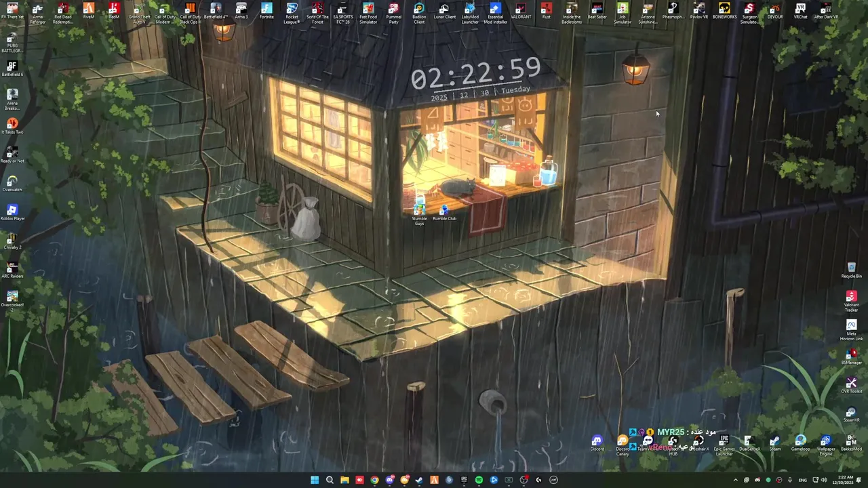This screenshot has width=868, height=488.
Task: Select the Rust game shortcut
Action: (x=546, y=12)
